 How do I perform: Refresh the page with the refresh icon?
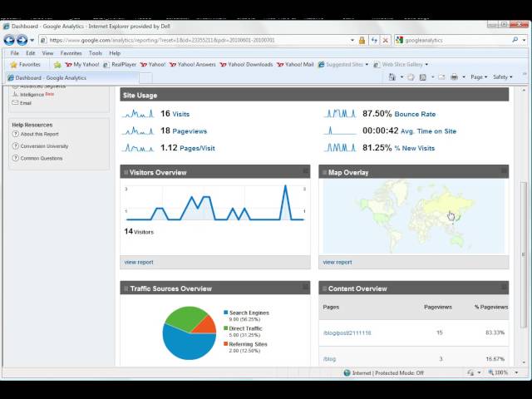(x=374, y=40)
